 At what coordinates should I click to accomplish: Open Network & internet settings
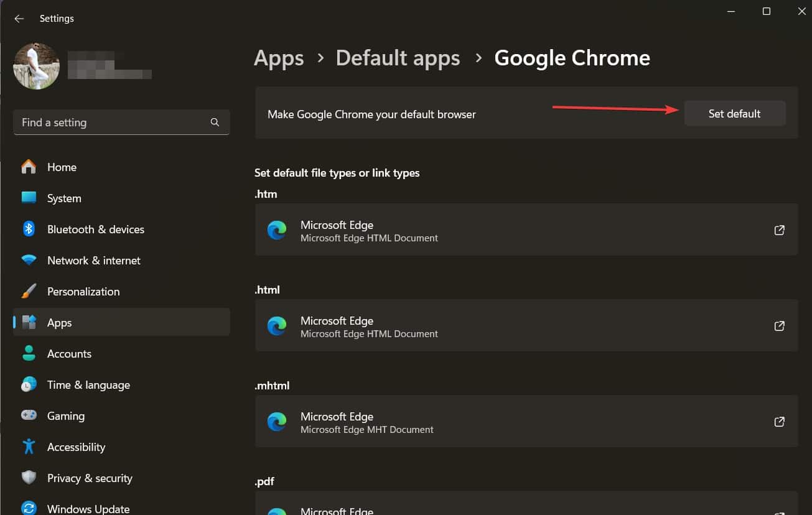(93, 261)
